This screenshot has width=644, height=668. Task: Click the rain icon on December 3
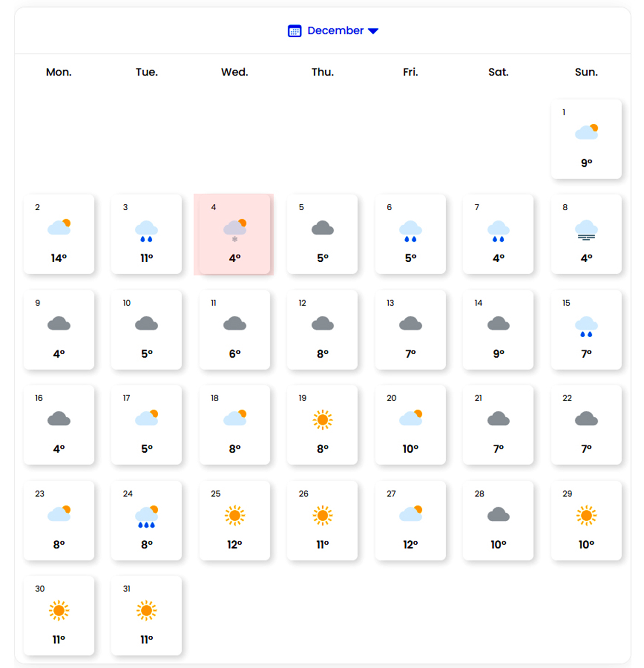146,231
